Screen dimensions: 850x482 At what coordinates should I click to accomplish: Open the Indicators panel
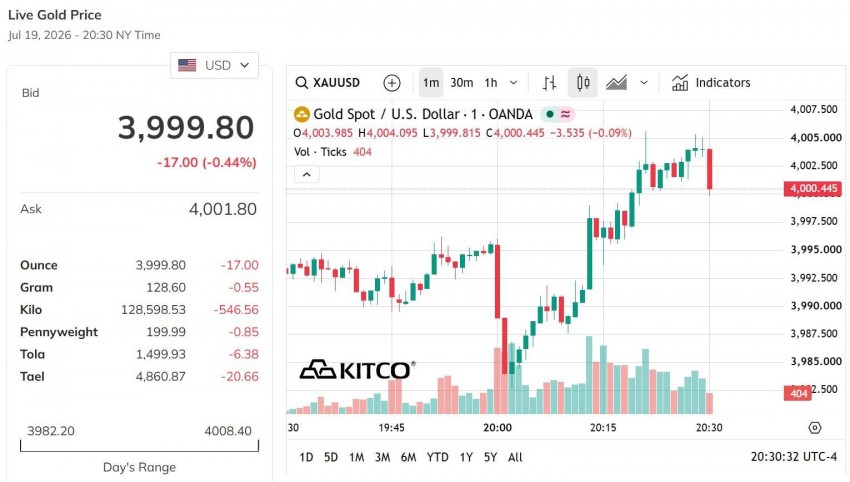[711, 83]
